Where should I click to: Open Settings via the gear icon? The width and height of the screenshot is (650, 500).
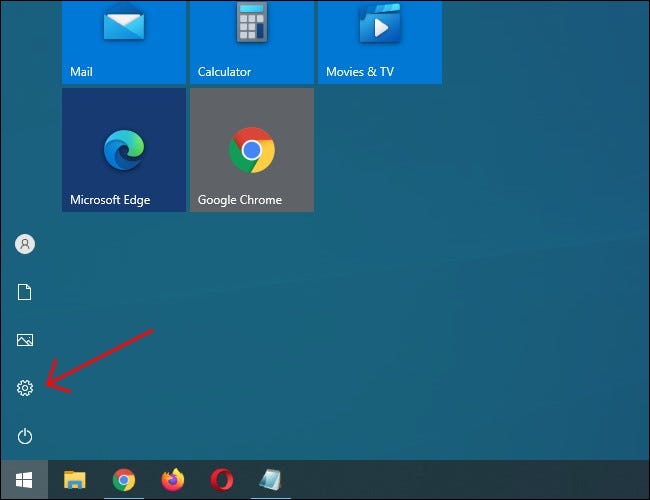tap(25, 388)
